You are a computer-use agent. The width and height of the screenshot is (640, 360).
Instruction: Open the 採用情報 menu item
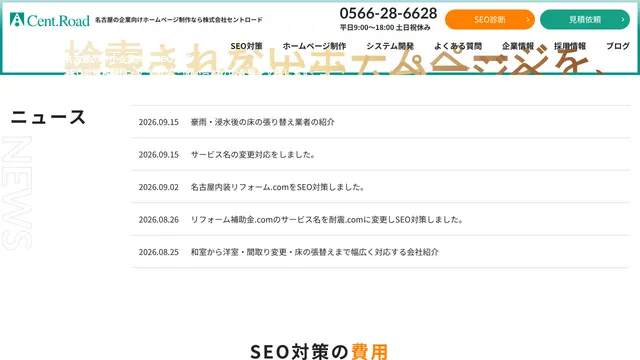pos(570,46)
